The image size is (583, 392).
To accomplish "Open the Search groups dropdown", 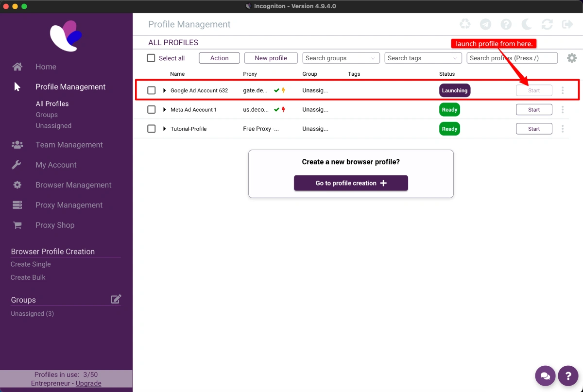I will pos(341,58).
